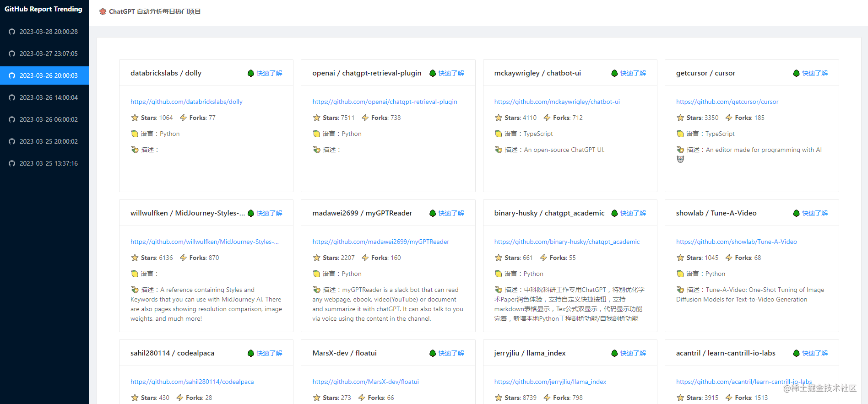The image size is (868, 404).
Task: Click 快速了解 on the jerryjliu / llama_index card
Action: coord(633,353)
